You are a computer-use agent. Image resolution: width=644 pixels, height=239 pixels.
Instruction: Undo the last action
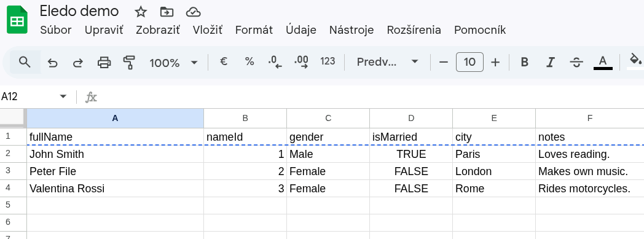(x=53, y=63)
